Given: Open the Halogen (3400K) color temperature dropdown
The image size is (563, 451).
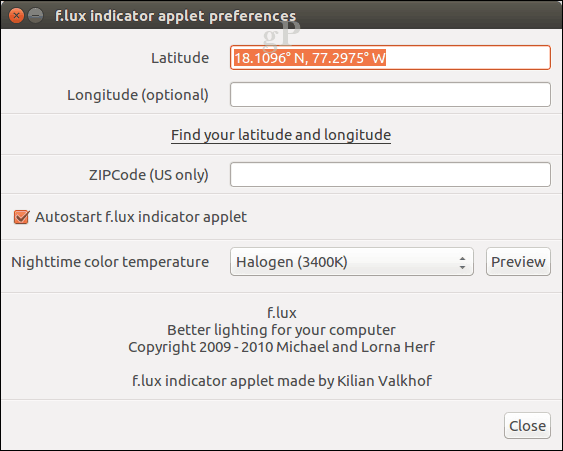Looking at the screenshot, I should point(352,262).
